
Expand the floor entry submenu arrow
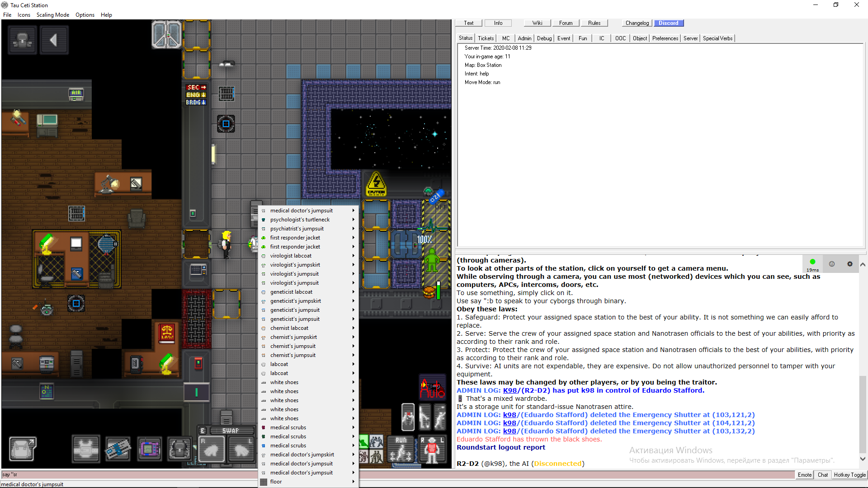coord(354,482)
